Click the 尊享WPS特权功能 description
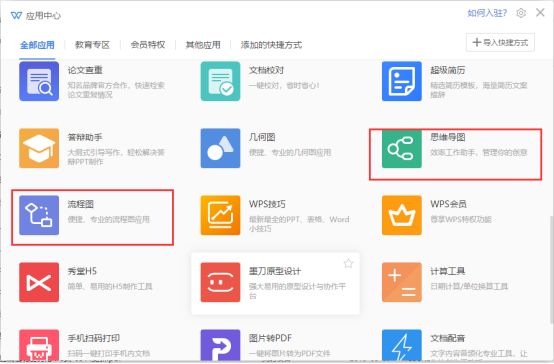 pos(461,219)
